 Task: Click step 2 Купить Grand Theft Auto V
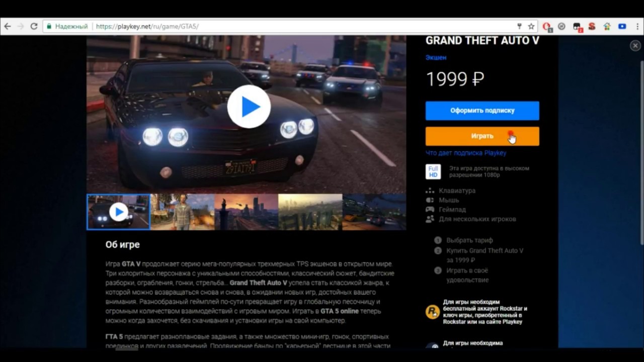point(478,255)
